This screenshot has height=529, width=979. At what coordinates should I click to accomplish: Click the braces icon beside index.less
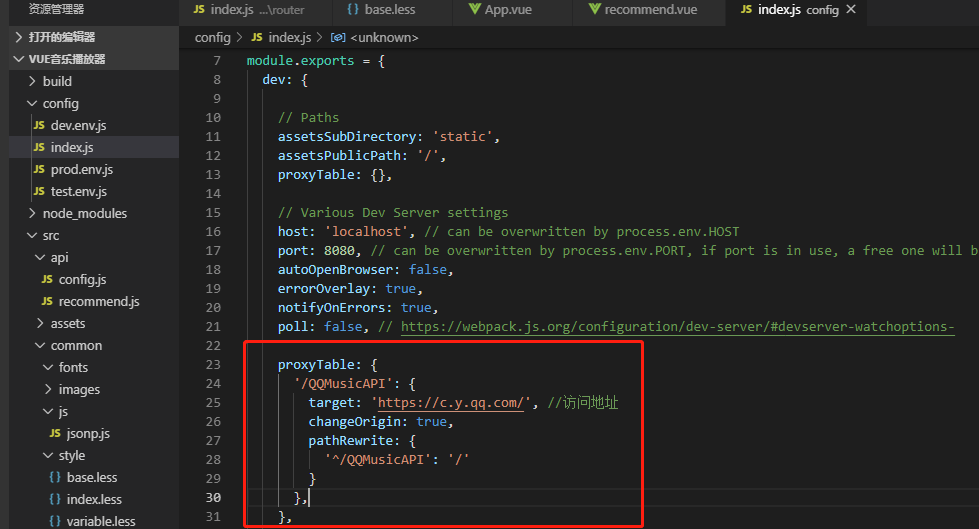[55, 499]
